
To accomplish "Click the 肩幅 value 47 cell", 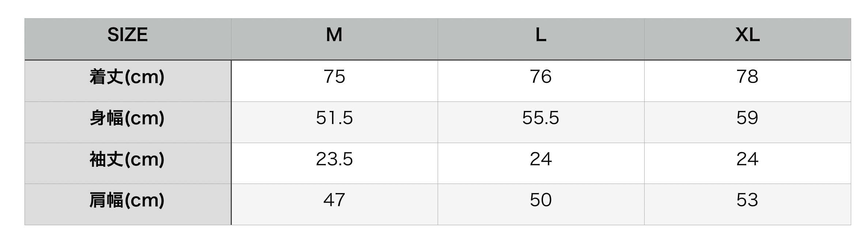I will pos(334,200).
